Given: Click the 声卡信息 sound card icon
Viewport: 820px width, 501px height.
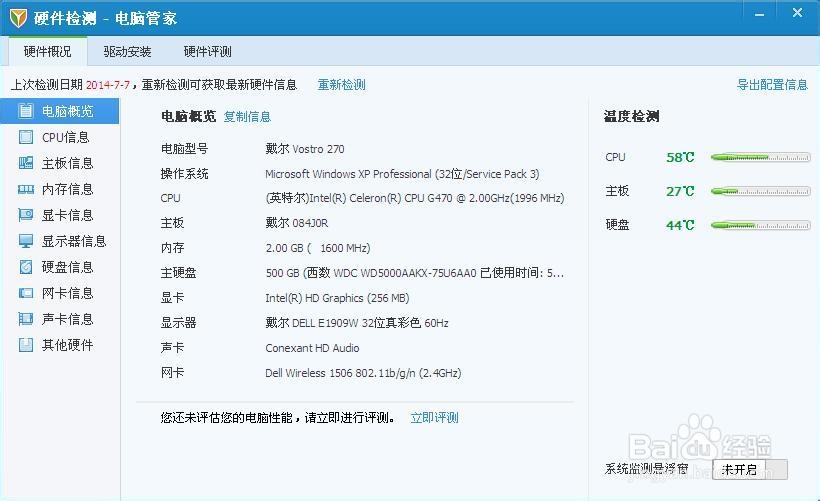Looking at the screenshot, I should 26,319.
